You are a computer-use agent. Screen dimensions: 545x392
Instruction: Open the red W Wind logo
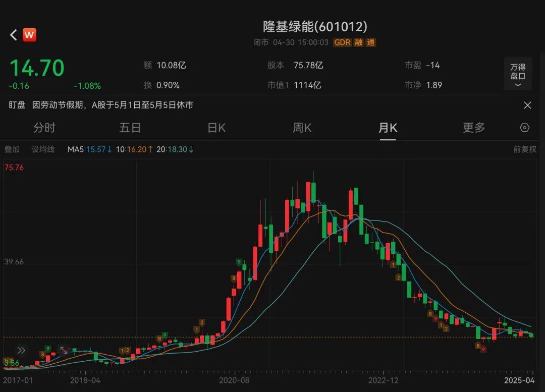(30, 35)
